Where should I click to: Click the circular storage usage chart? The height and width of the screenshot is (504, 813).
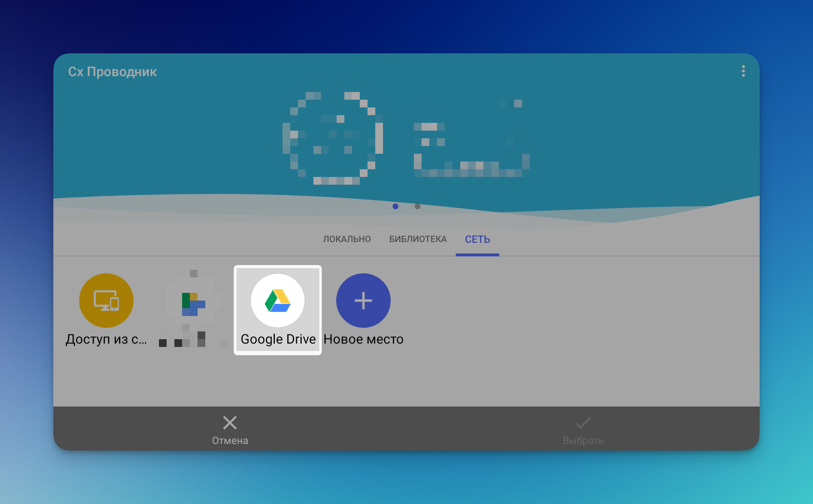(x=333, y=138)
